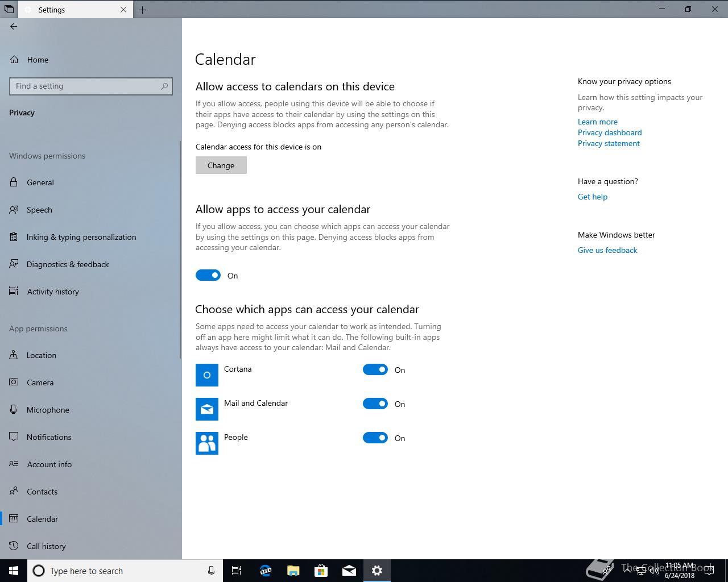Open Speech privacy settings
Viewport: 728px width, 582px height.
(x=91, y=210)
